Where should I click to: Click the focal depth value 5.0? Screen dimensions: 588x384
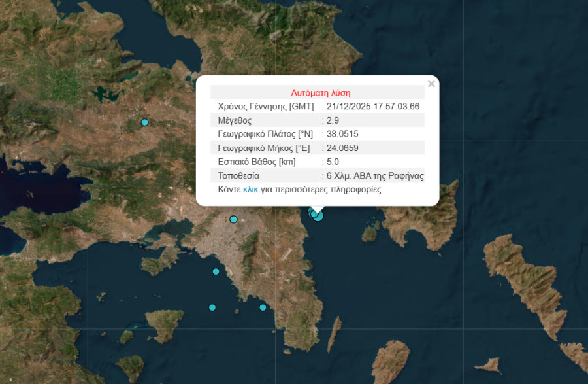click(x=333, y=162)
